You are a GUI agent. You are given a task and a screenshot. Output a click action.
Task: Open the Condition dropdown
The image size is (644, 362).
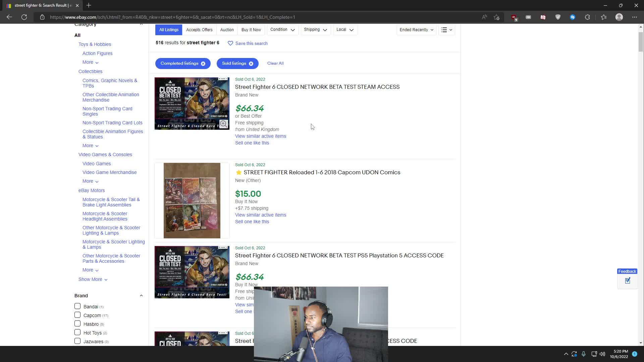(282, 29)
